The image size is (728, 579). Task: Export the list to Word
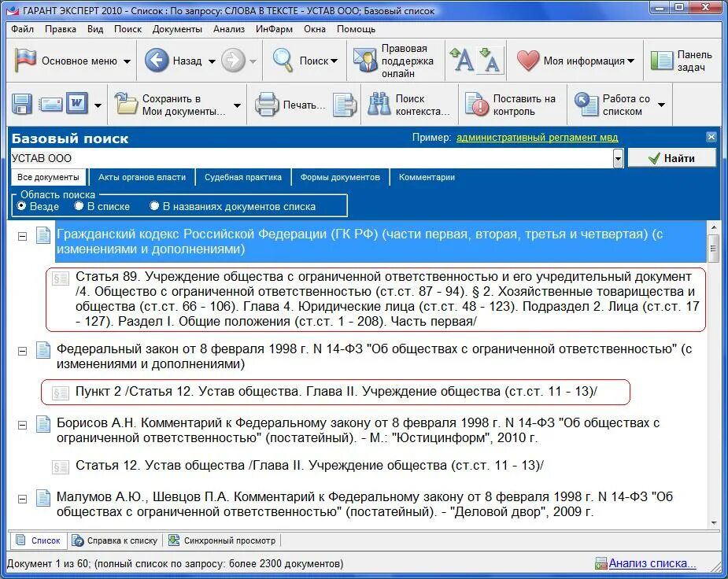pos(77,103)
